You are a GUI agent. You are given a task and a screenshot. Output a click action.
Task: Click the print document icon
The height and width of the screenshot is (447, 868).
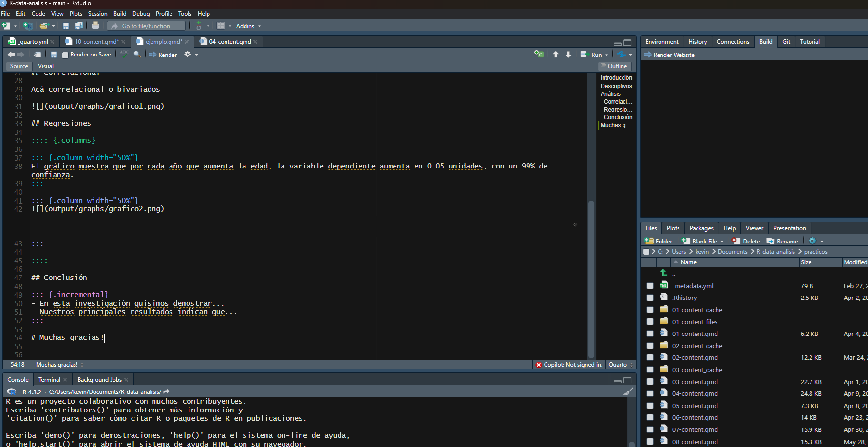(95, 26)
